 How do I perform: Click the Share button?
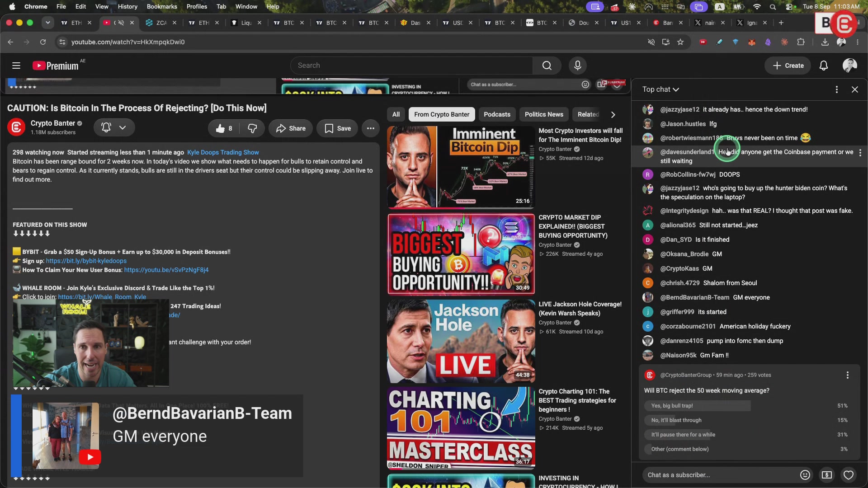291,128
